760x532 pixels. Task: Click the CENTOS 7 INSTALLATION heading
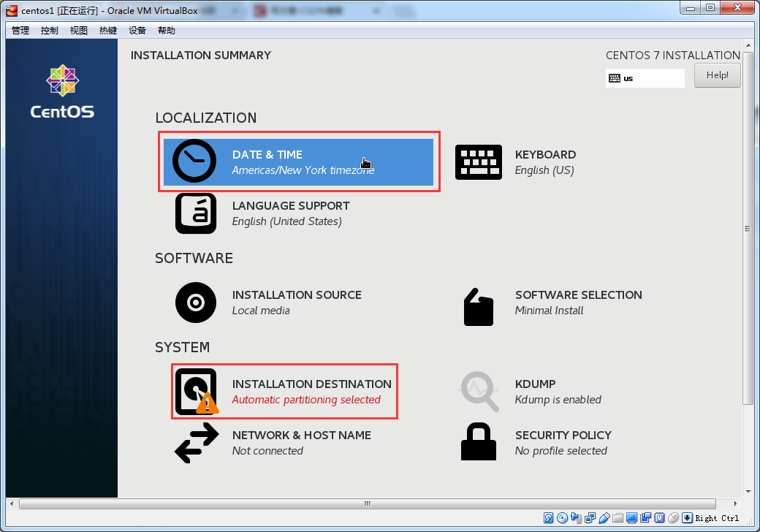[673, 56]
